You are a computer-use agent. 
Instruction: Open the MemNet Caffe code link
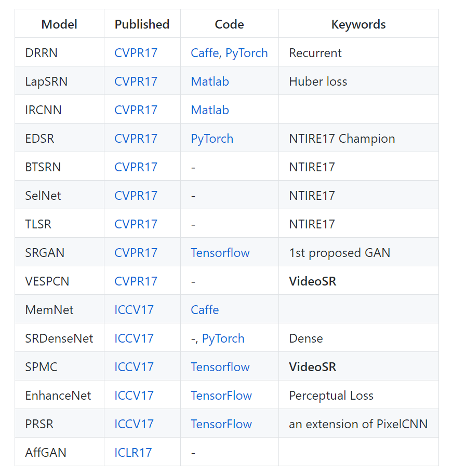click(204, 310)
